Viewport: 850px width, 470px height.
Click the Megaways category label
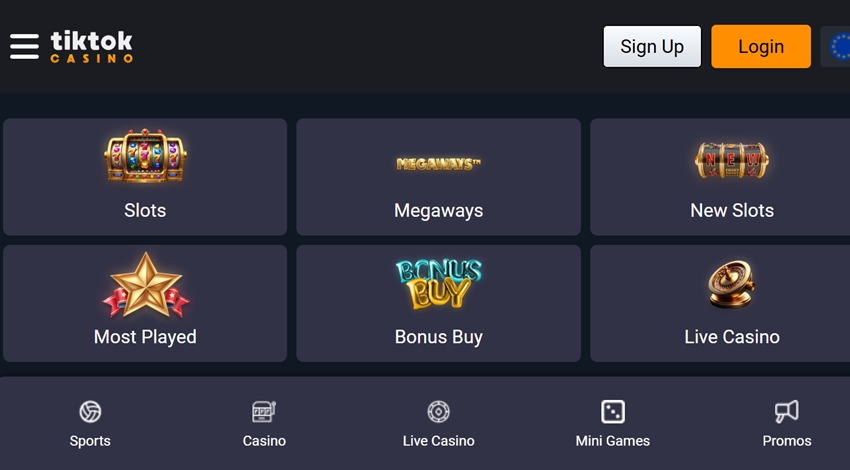tap(439, 211)
